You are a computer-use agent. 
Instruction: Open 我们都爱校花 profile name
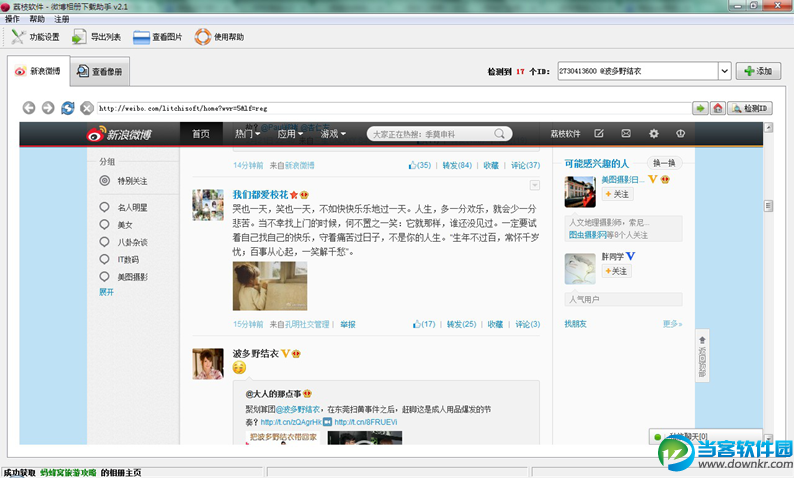(x=260, y=194)
